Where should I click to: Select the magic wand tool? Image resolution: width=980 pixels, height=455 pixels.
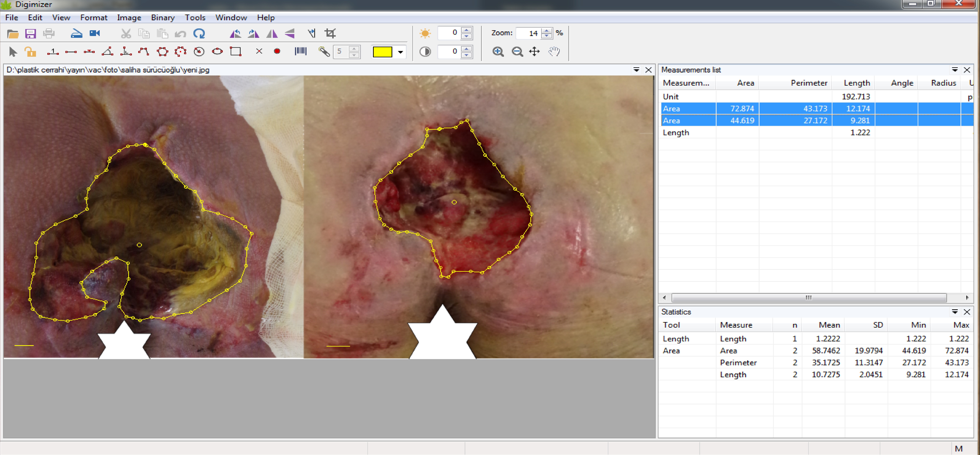pyautogui.click(x=324, y=52)
